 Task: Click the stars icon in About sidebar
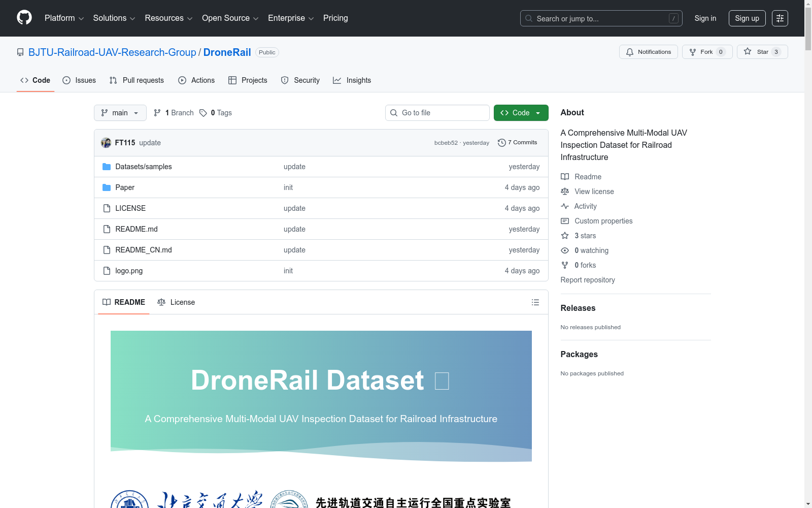point(565,236)
